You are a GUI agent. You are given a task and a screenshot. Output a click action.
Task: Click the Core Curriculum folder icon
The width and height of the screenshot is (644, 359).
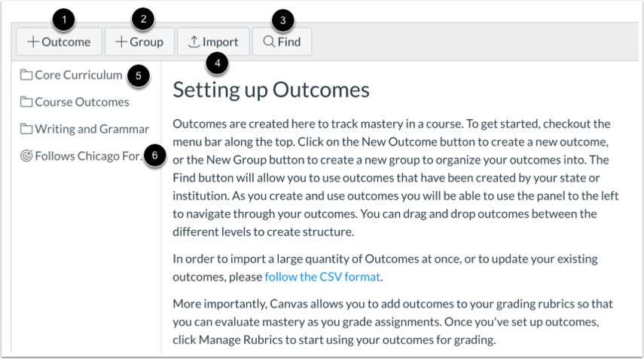pyautogui.click(x=26, y=75)
